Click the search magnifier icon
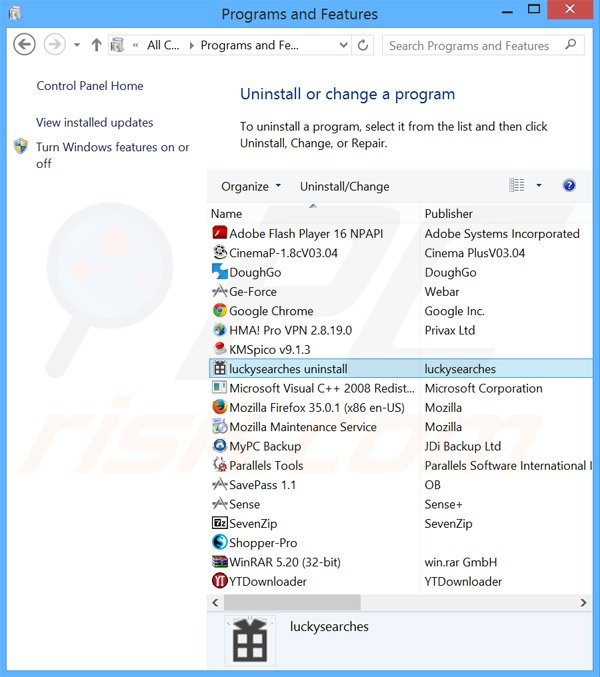 coord(571,45)
